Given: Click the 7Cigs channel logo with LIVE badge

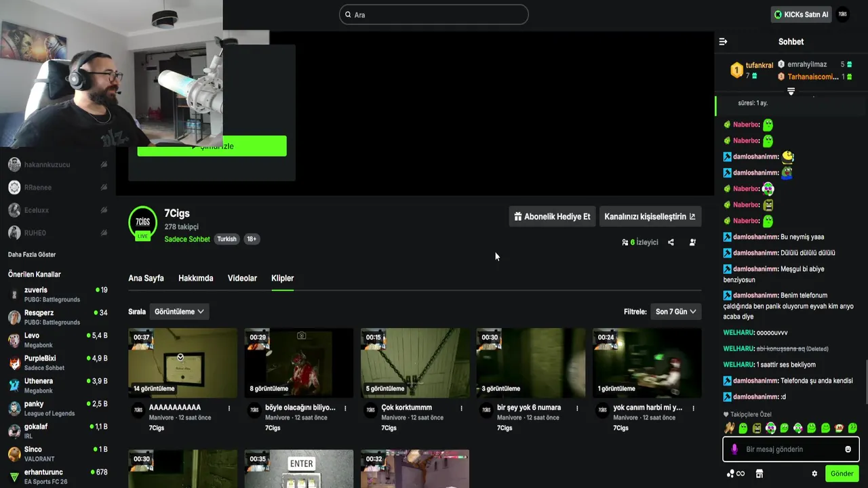Looking at the screenshot, I should 142,222.
